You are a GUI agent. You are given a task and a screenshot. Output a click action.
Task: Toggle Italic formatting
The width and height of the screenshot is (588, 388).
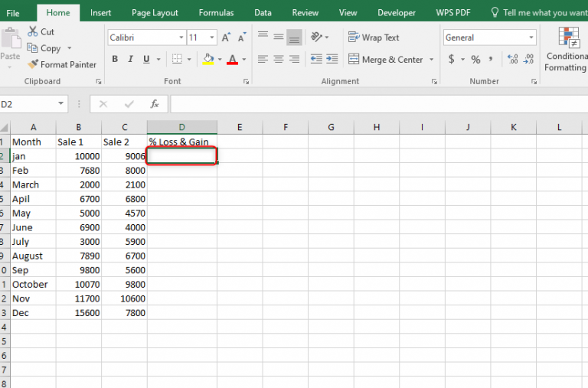click(x=130, y=59)
